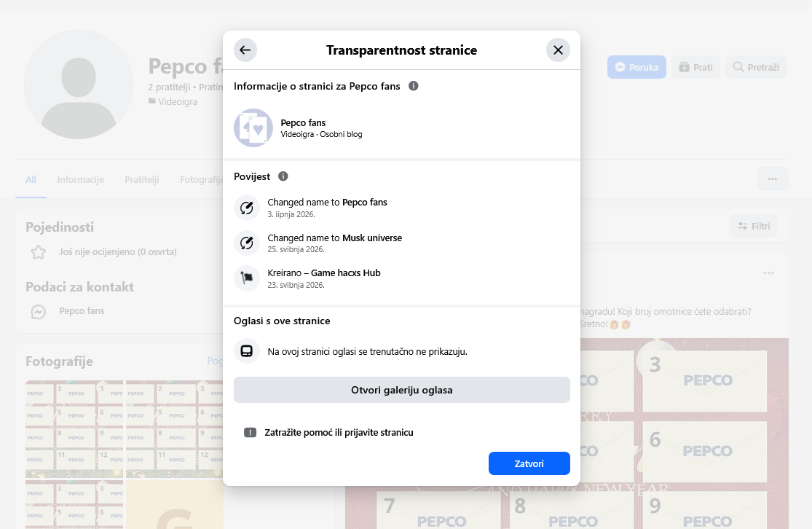Click envelope number 6 in the post image
This screenshot has width=812, height=529.
(706, 452)
